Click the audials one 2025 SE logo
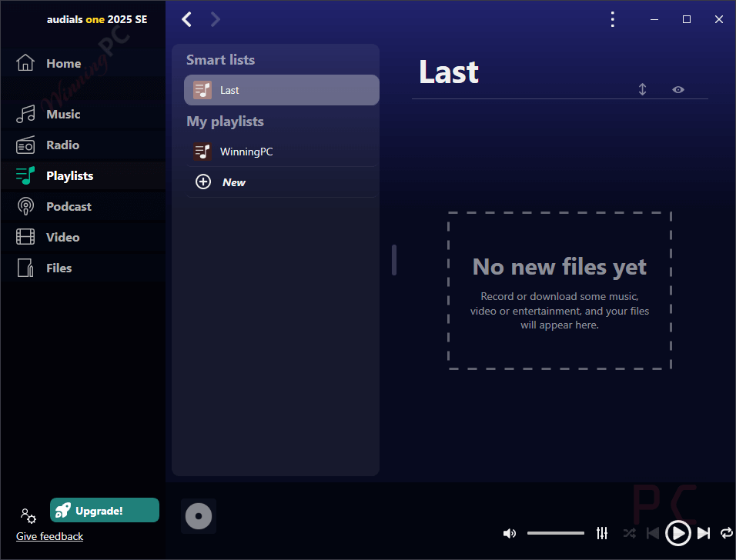Viewport: 736px width, 560px height. [x=97, y=19]
